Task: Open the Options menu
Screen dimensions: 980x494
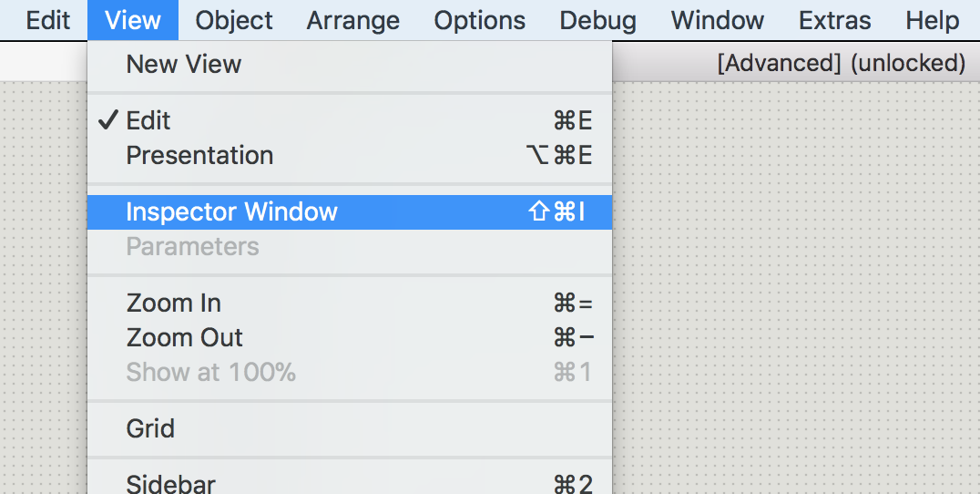Action: pyautogui.click(x=479, y=20)
